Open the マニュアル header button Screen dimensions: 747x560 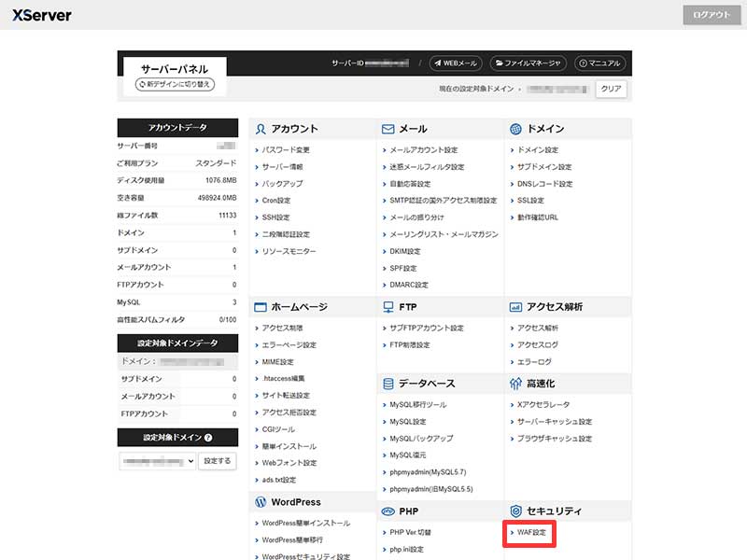(599, 63)
